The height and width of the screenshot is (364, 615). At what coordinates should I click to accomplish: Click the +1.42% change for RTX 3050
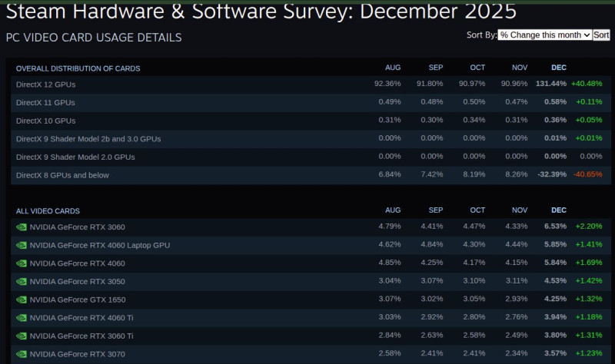[589, 281]
